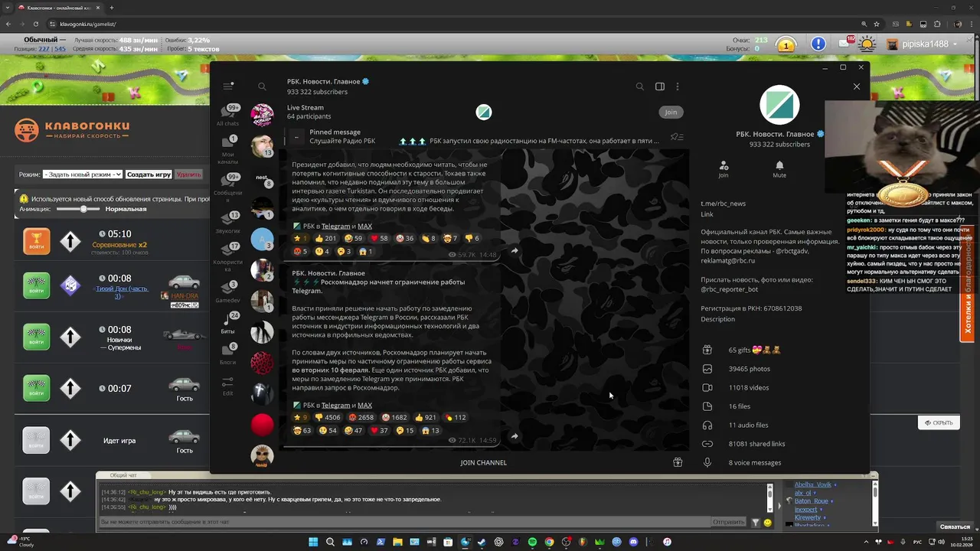Open the pipiska1488 profile dropdown
The width and height of the screenshot is (980, 551).
click(x=922, y=44)
